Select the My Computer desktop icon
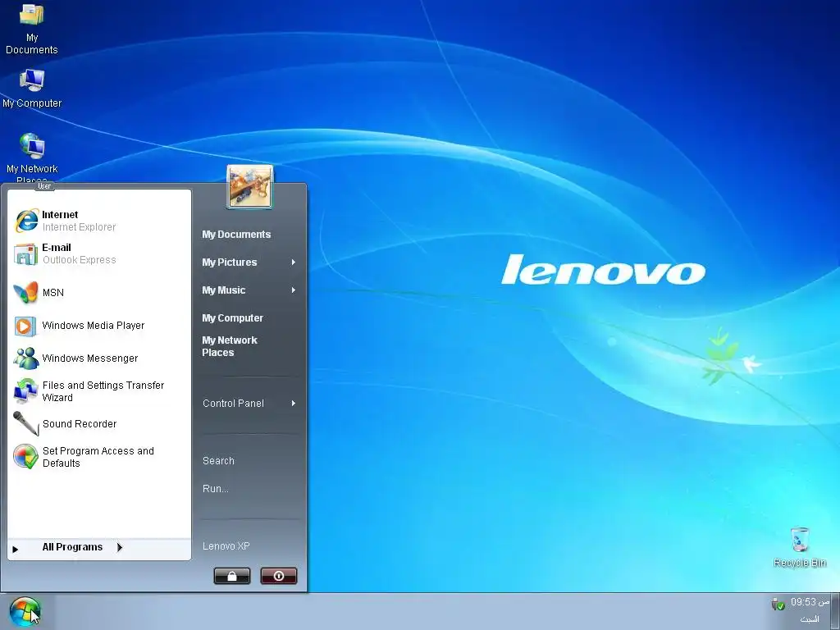The image size is (840, 630). click(32, 89)
